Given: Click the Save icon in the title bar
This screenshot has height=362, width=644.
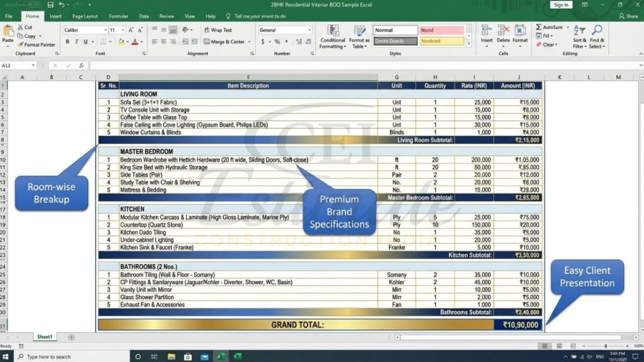Looking at the screenshot, I should (x=50, y=5).
